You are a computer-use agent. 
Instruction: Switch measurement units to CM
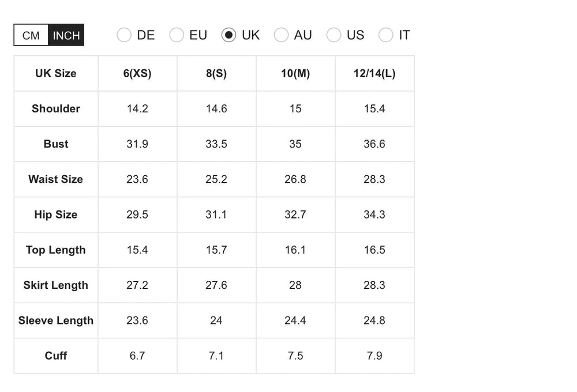(31, 35)
